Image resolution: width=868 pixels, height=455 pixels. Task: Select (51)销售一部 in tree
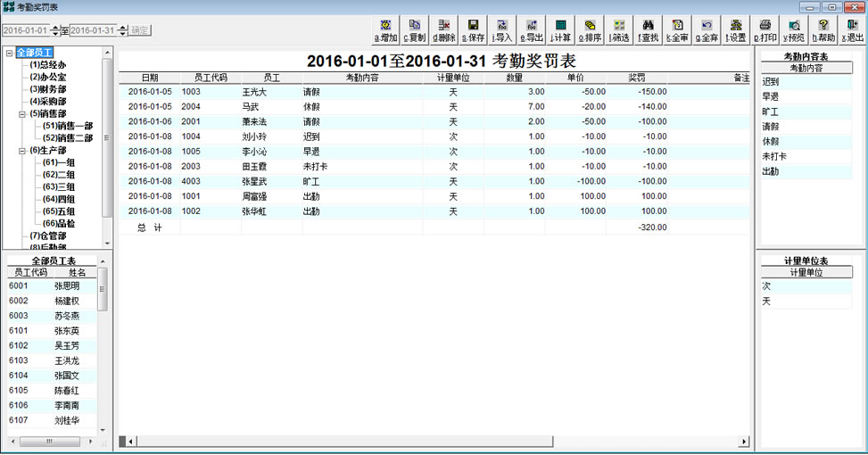(x=68, y=126)
